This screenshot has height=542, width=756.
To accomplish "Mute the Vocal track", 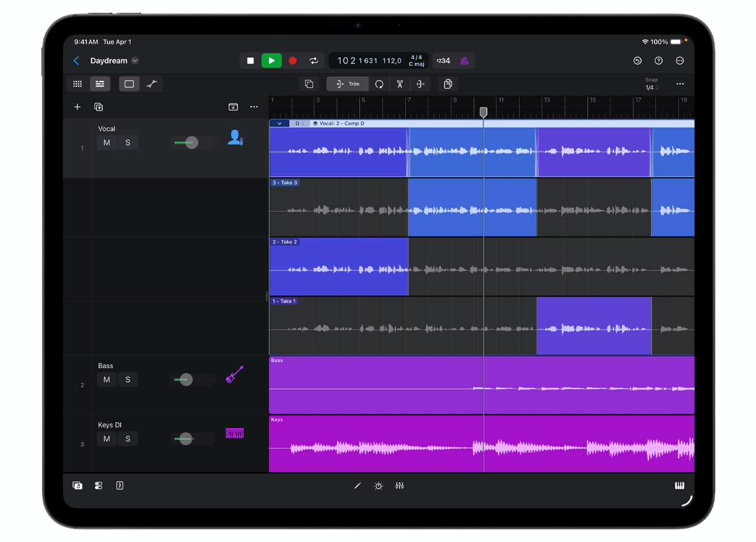I will pos(107,142).
